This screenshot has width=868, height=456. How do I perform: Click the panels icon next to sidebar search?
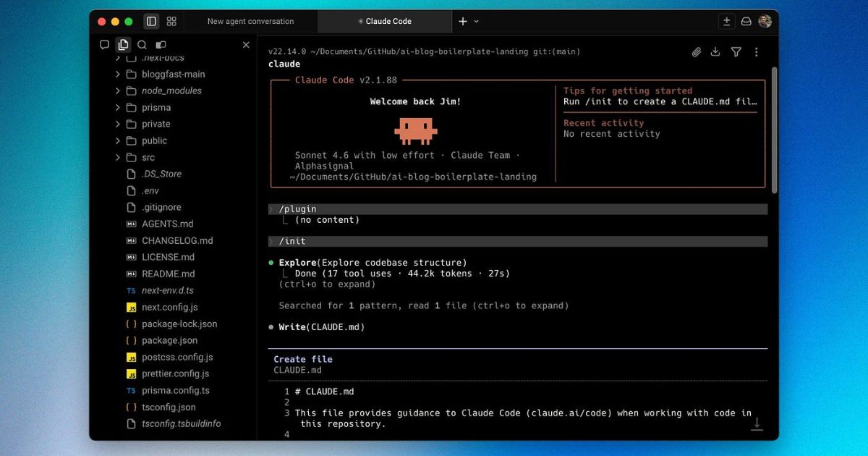(161, 45)
